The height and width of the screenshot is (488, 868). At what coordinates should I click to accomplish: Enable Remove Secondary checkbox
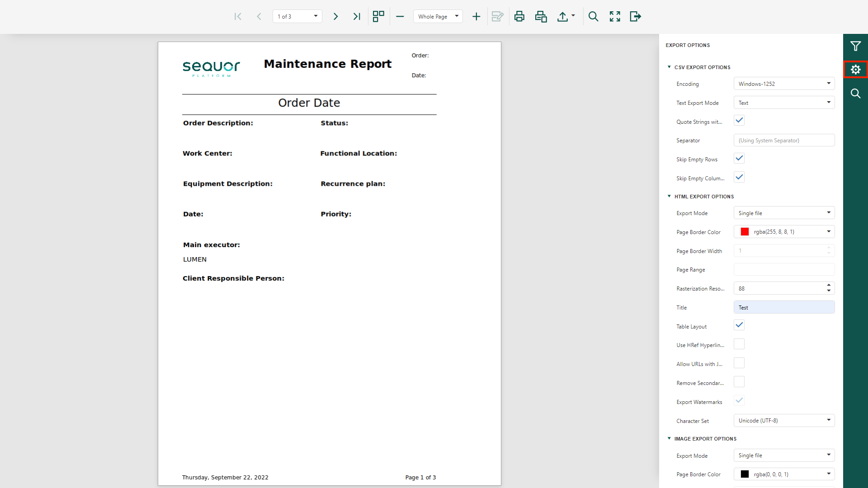pyautogui.click(x=739, y=382)
